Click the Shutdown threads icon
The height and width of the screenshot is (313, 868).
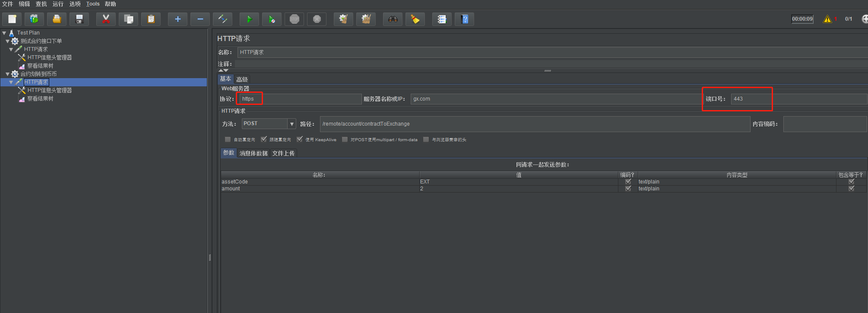click(x=317, y=19)
